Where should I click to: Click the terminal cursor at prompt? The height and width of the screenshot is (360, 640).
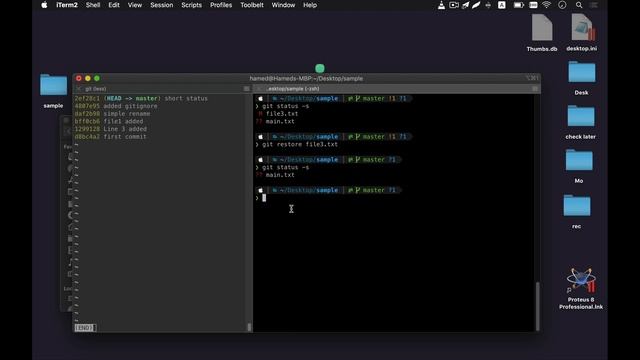[x=264, y=198]
